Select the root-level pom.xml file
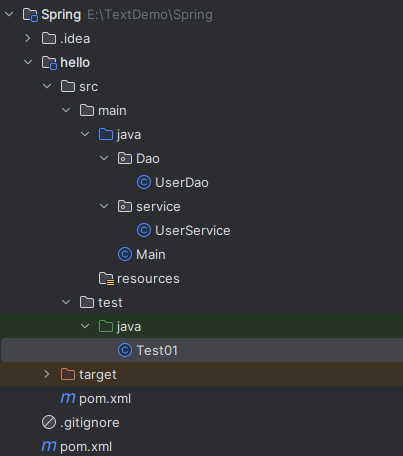This screenshot has height=456, width=403. pyautogui.click(x=201, y=446)
